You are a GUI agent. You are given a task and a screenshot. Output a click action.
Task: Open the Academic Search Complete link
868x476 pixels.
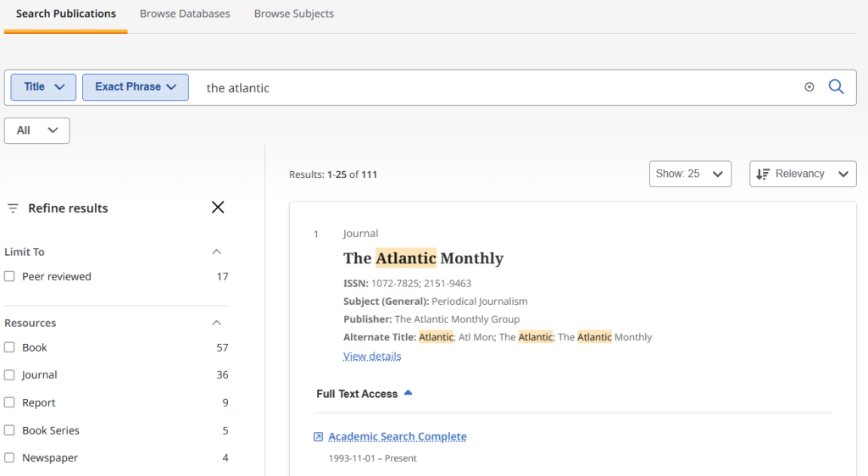[398, 437]
